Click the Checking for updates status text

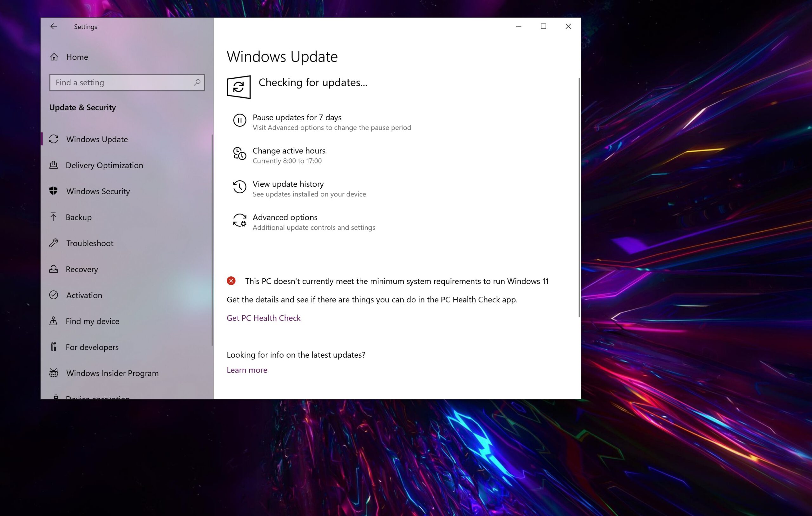coord(313,82)
